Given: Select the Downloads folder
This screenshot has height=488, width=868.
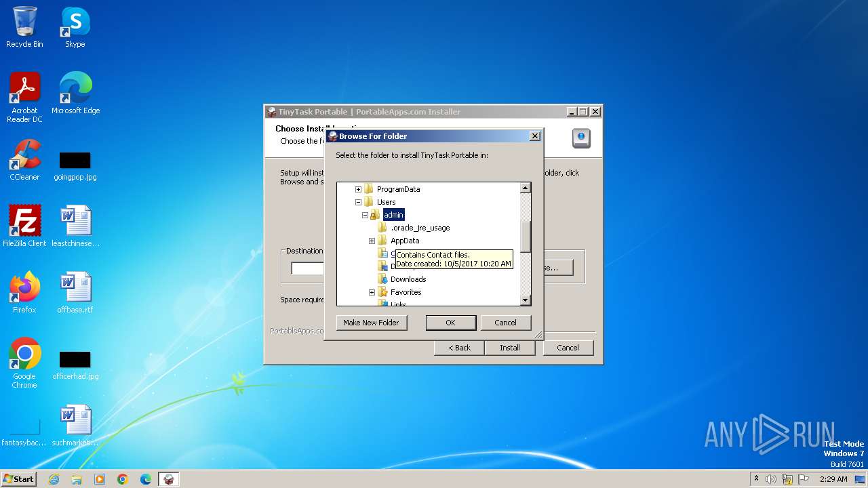Looking at the screenshot, I should click(408, 279).
